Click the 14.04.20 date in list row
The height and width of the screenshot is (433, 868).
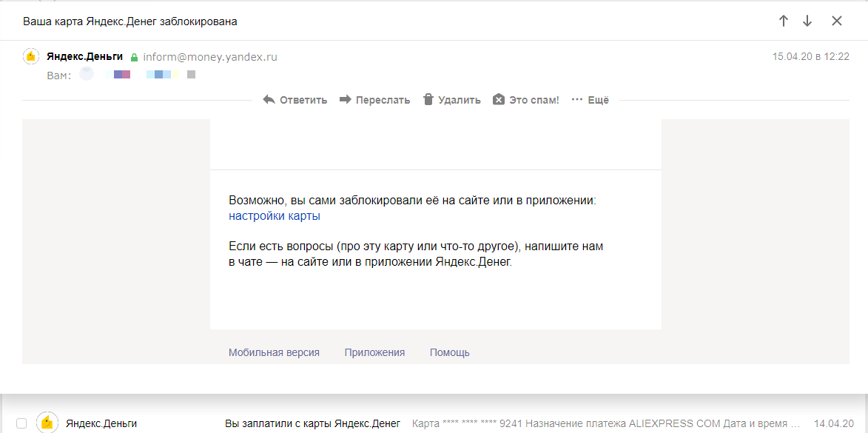pyautogui.click(x=834, y=424)
